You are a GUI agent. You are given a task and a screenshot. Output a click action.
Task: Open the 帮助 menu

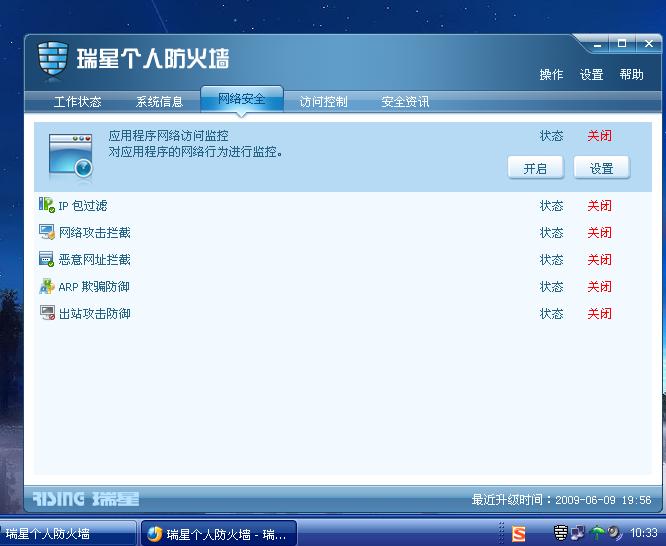tap(631, 75)
